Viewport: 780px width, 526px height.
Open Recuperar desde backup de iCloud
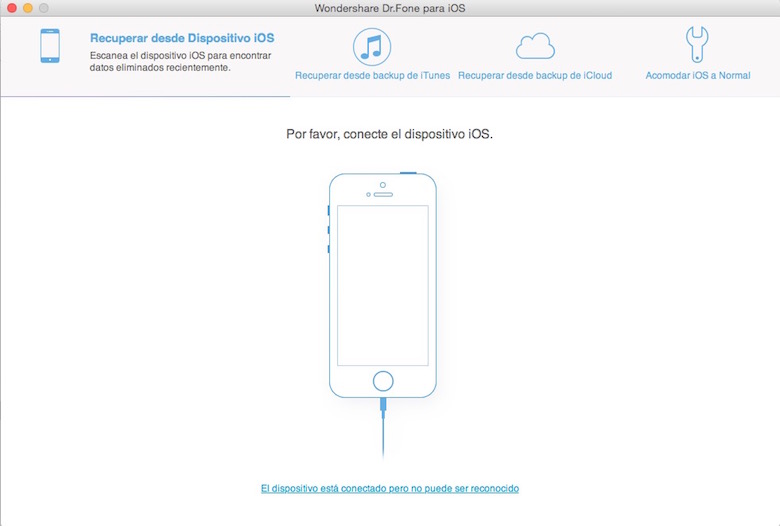tap(535, 76)
